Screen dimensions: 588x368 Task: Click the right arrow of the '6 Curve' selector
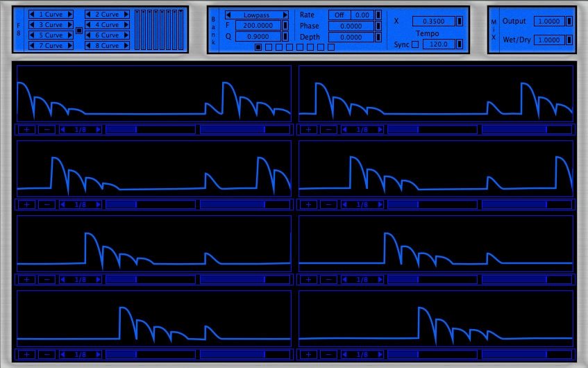point(126,35)
